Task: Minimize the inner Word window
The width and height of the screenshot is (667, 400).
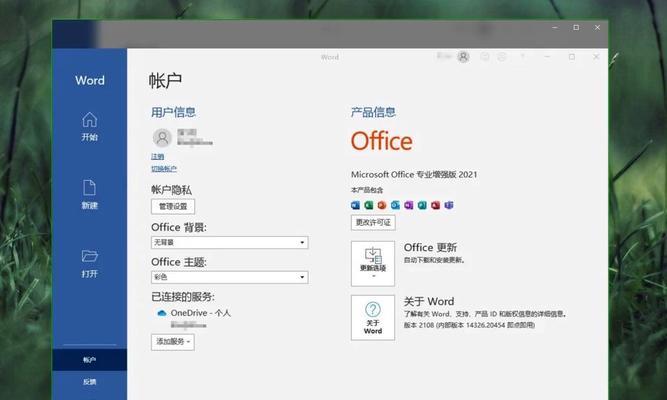Action: click(x=547, y=57)
